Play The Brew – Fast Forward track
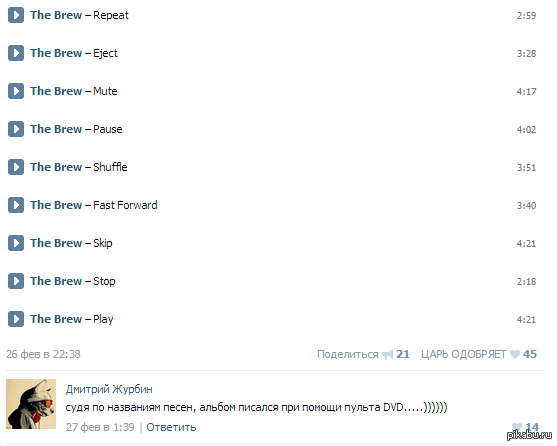Viewport: 557px width, 446px height. click(16, 205)
